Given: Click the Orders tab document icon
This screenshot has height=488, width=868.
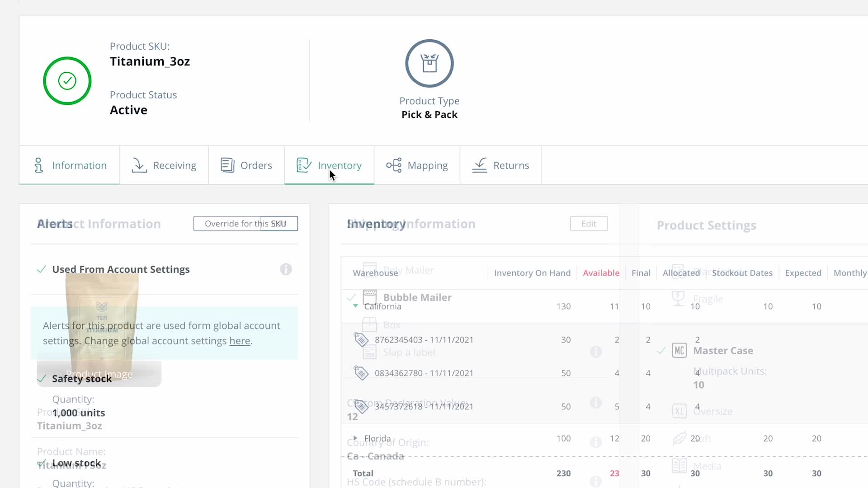Looking at the screenshot, I should click(227, 165).
